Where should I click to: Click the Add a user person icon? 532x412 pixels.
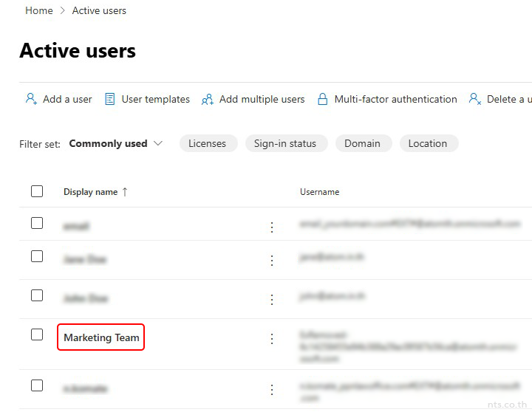coord(31,99)
